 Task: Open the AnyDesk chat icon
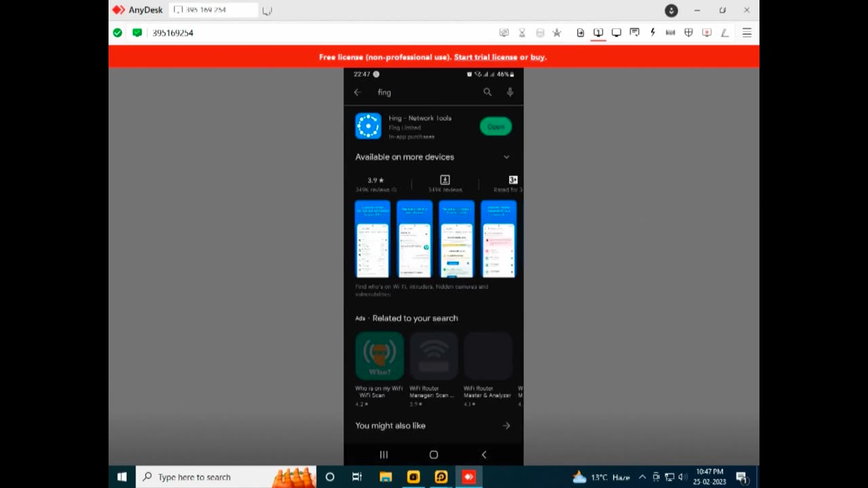click(x=634, y=33)
